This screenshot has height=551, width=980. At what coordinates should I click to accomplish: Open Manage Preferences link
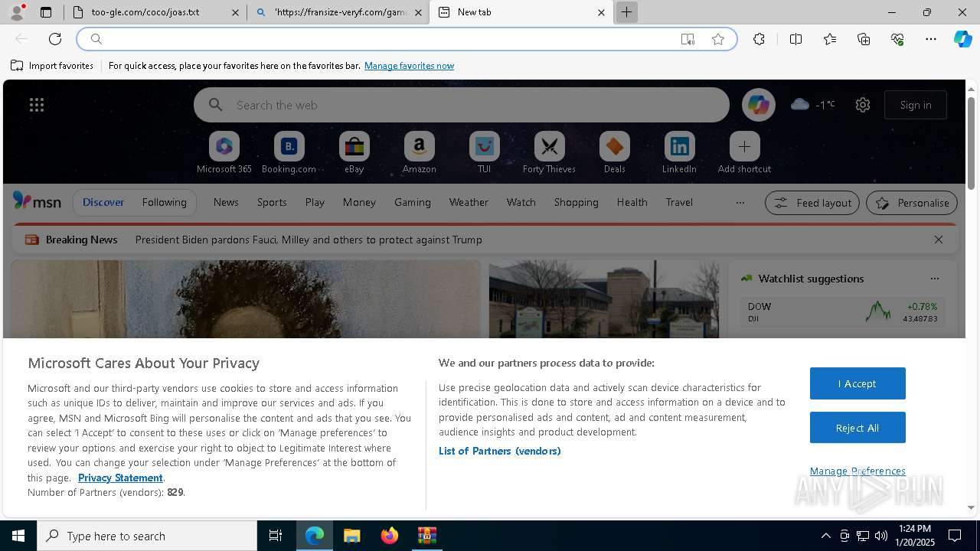(857, 471)
